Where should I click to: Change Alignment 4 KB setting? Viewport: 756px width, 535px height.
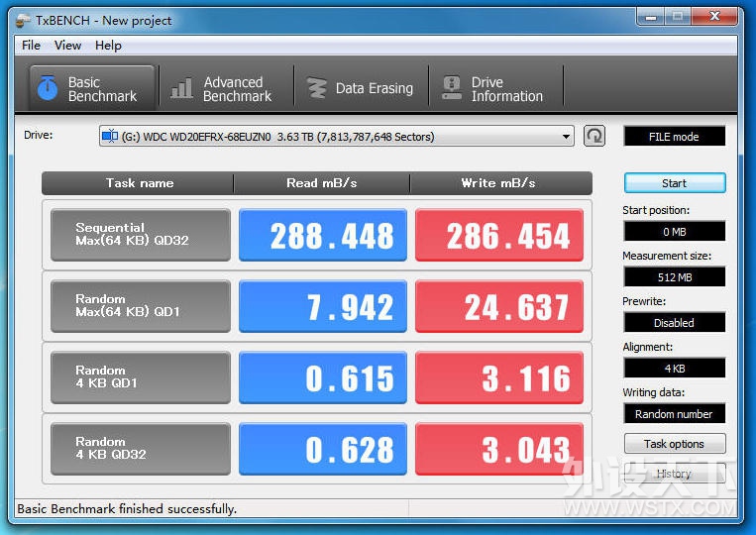click(x=674, y=369)
